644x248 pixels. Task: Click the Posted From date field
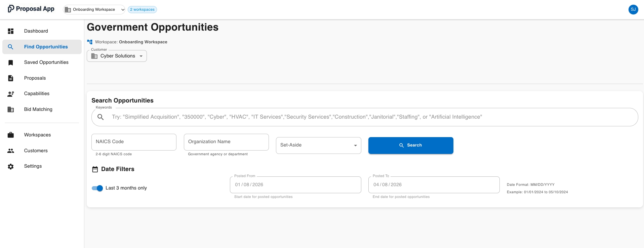coord(295,185)
